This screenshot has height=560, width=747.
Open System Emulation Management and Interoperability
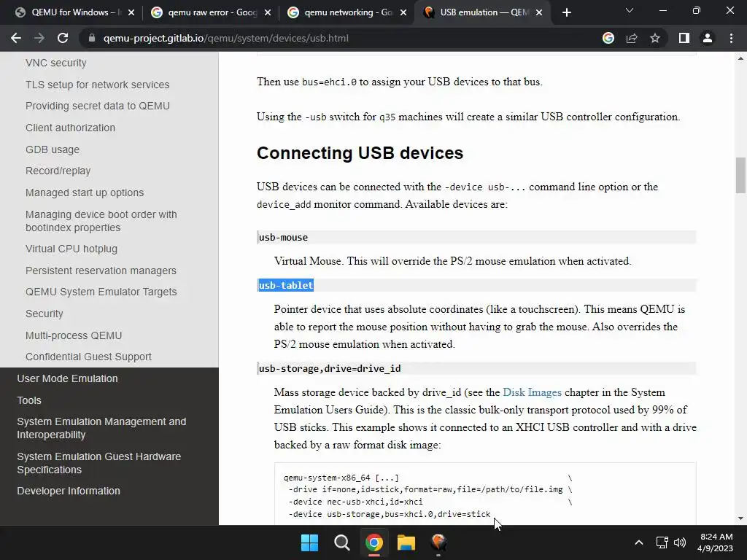(101, 428)
